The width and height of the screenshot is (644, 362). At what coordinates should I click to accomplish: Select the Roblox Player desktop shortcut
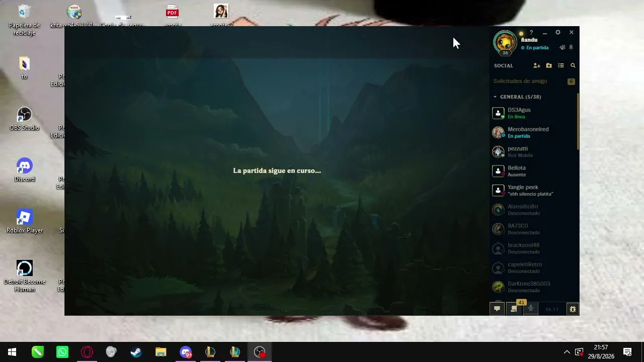tap(24, 222)
